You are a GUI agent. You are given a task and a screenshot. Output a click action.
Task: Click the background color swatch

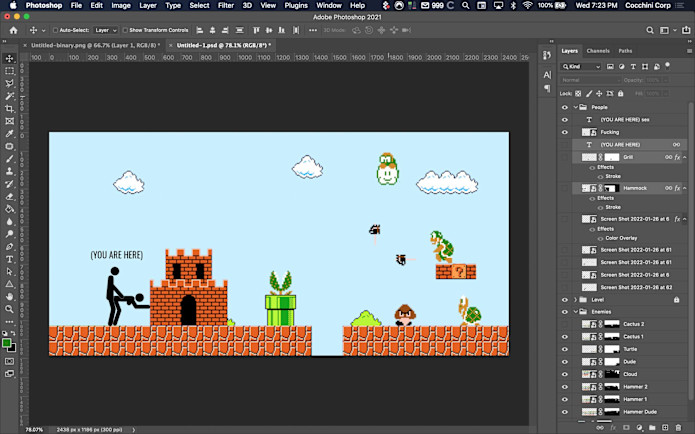click(13, 348)
